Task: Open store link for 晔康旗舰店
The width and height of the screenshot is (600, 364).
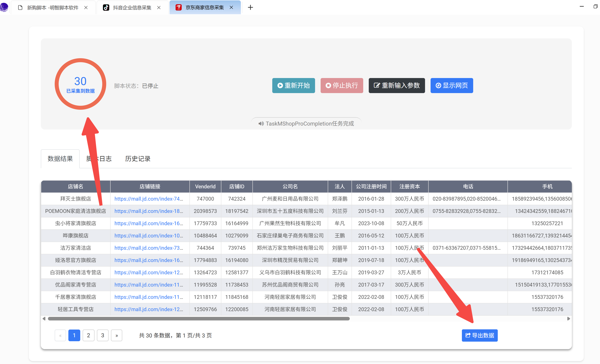Action: coord(149,235)
